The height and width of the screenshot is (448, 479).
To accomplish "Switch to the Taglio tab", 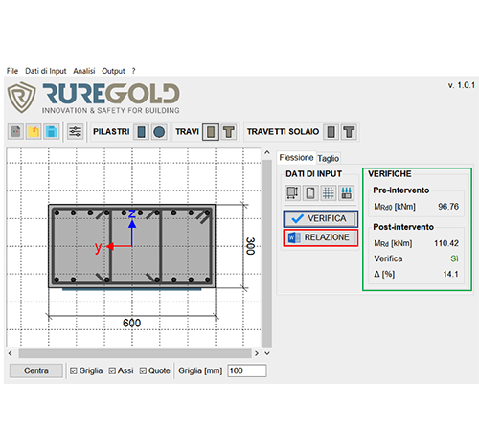I will (329, 158).
